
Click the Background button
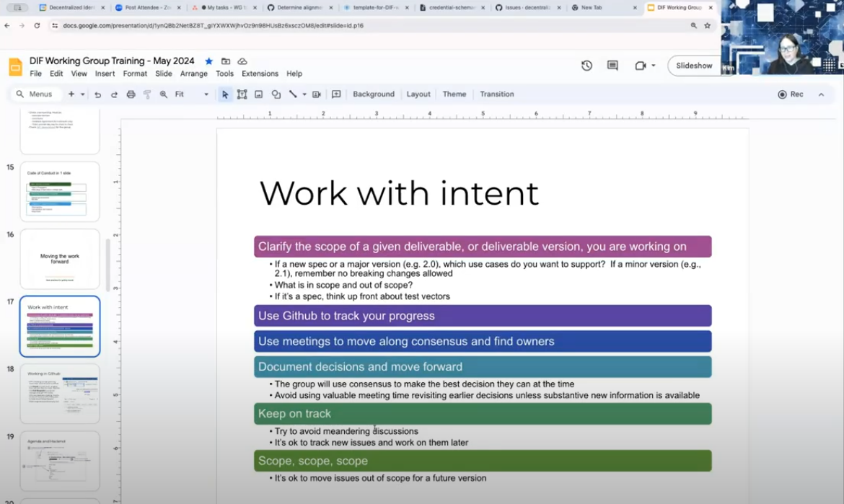(374, 94)
